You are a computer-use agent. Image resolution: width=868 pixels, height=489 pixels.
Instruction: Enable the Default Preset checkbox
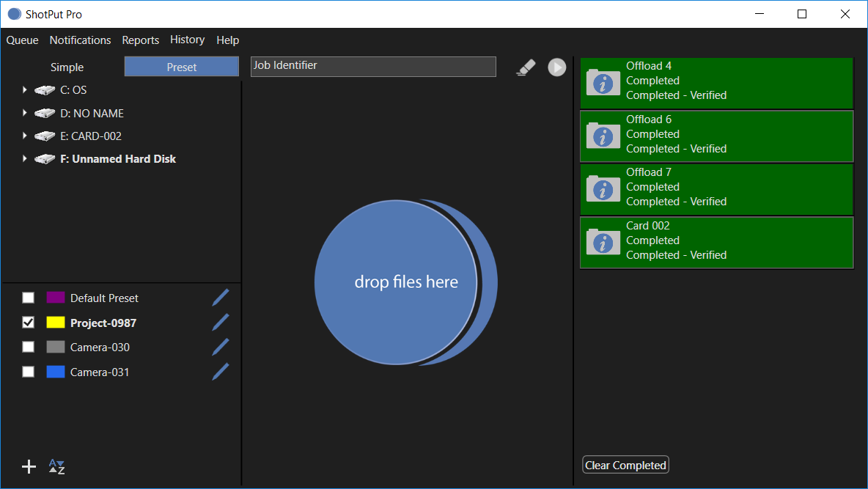pyautogui.click(x=28, y=298)
